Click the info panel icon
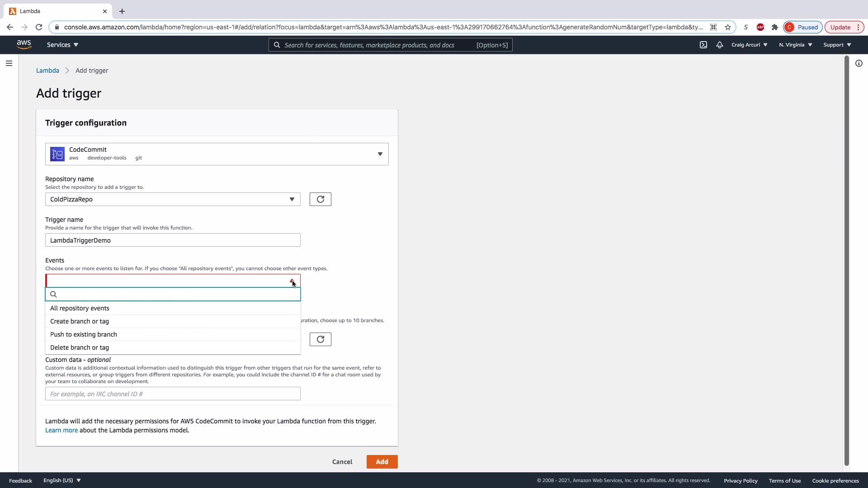 click(x=859, y=63)
